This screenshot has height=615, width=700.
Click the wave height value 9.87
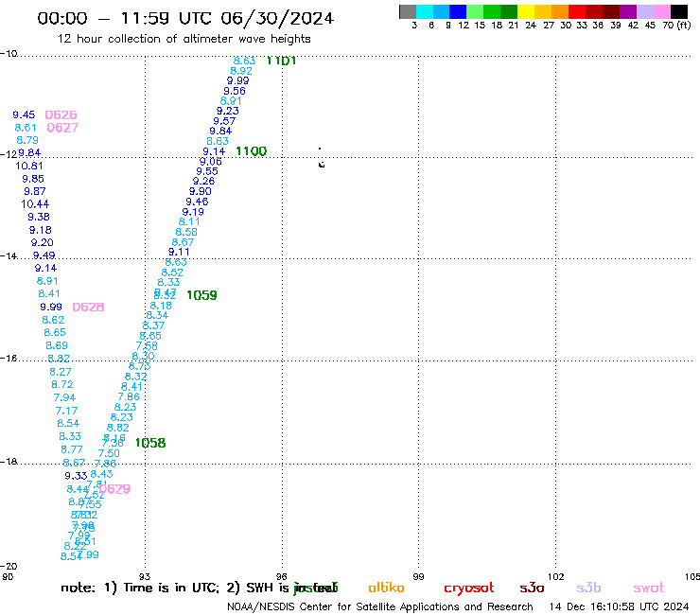tap(35, 191)
